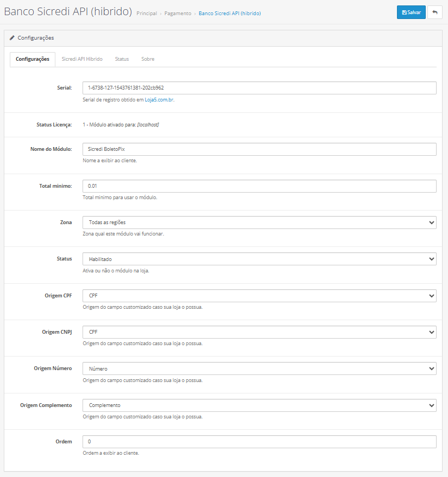448x477 pixels.
Task: Edit the Nome do Módulo field
Action: (259, 149)
